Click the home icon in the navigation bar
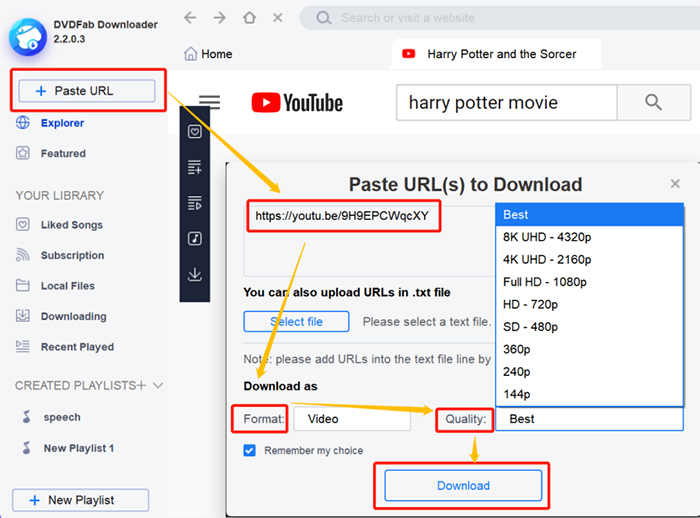700x518 pixels. pyautogui.click(x=248, y=18)
